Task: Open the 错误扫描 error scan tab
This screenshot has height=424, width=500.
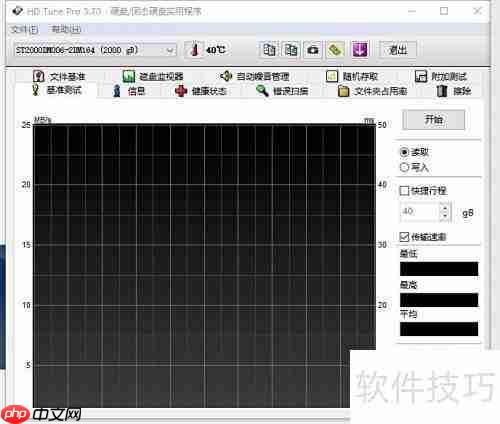Action: pos(282,91)
